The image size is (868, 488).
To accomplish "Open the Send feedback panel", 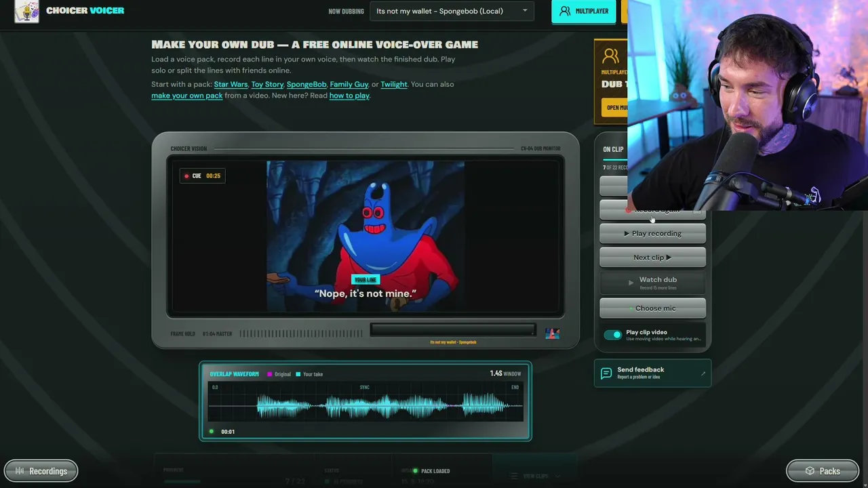I will click(x=652, y=373).
